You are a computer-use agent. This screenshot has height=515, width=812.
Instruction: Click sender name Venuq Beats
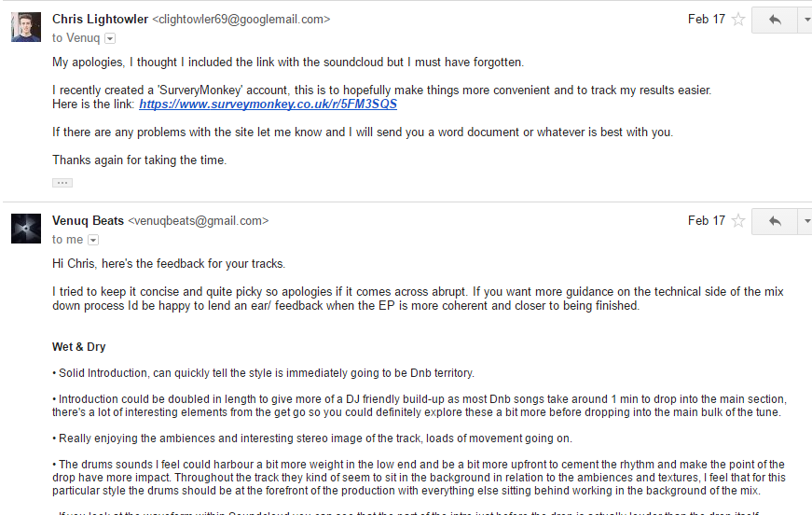[x=88, y=221]
